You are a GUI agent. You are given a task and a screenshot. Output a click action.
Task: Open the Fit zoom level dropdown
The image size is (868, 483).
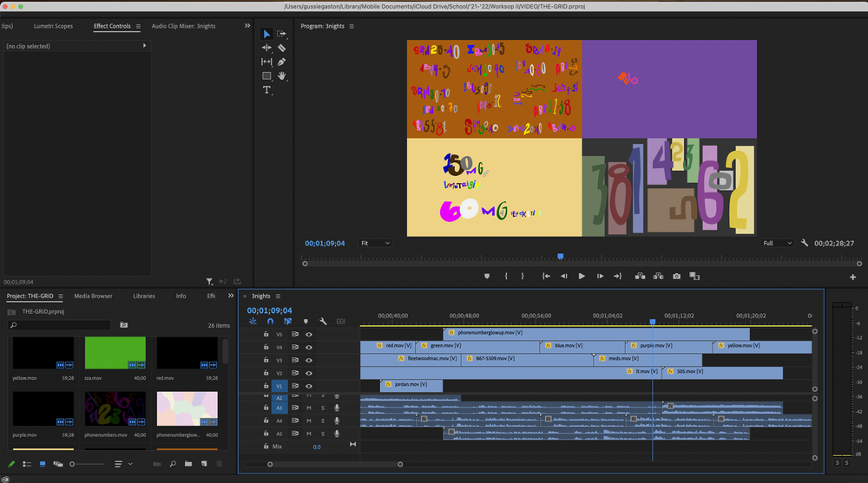click(x=375, y=244)
